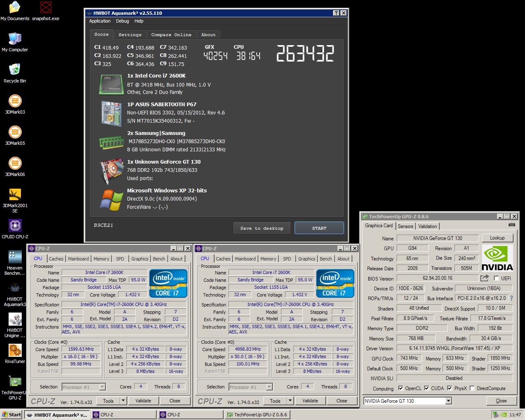
Task: Click Aquamark help question mark title button
Action: tap(336, 13)
